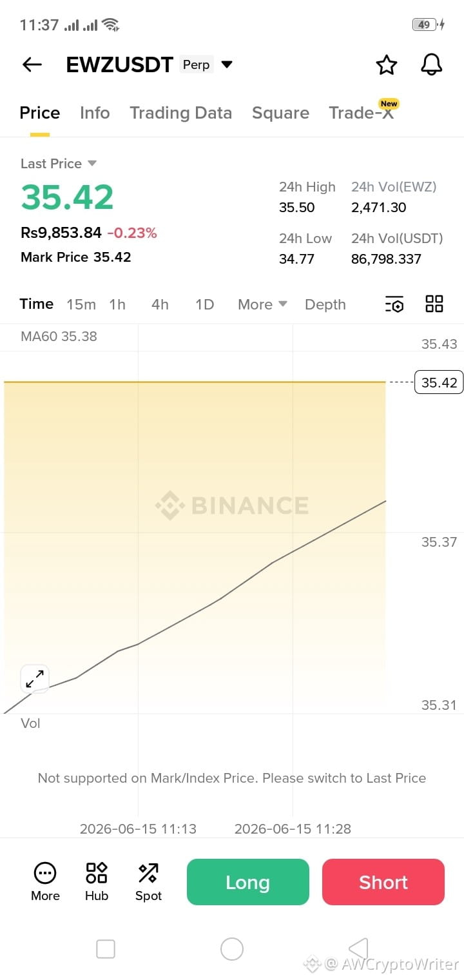Viewport: 464px width, 980px height.
Task: Open price alerts using the bell icon
Action: (x=431, y=64)
